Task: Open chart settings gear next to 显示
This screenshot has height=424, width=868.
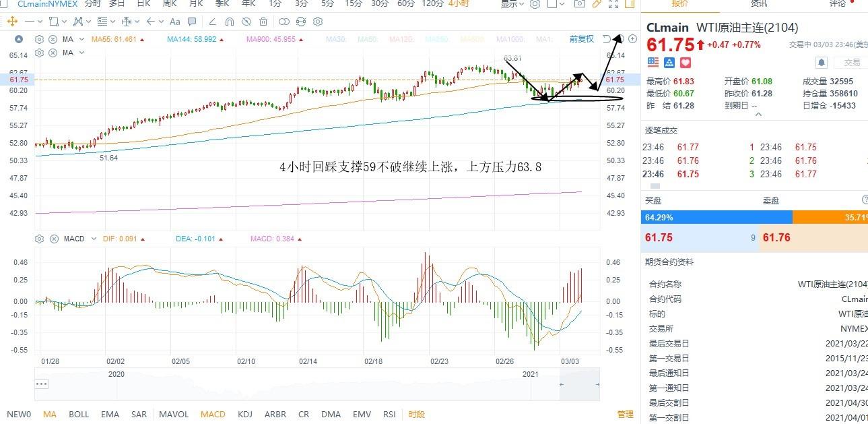Action: click(535, 4)
